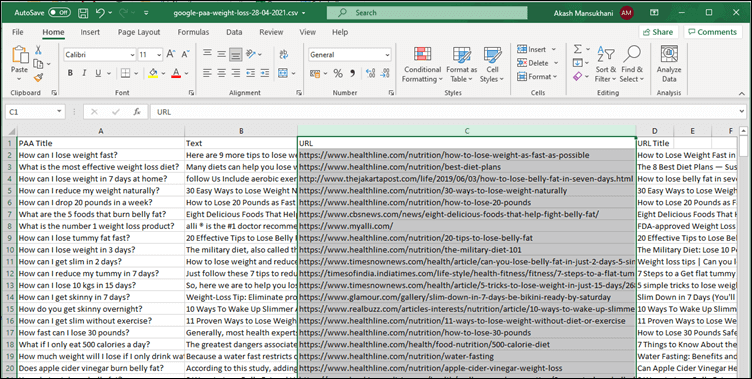Click the Analyze Data button

pyautogui.click(x=669, y=64)
